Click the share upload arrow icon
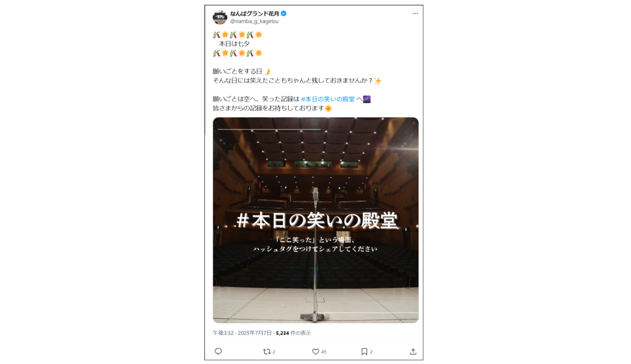Viewport: 631px width, 364px height. [413, 351]
